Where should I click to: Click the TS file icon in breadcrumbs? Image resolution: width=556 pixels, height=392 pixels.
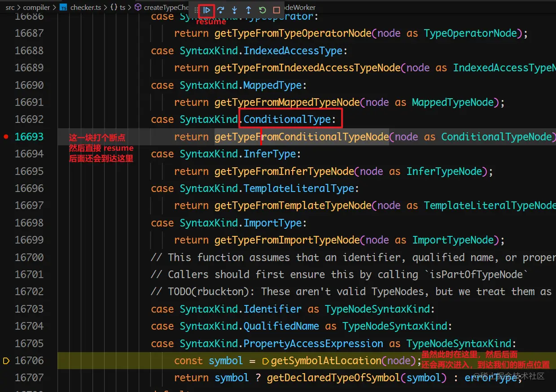63,8
